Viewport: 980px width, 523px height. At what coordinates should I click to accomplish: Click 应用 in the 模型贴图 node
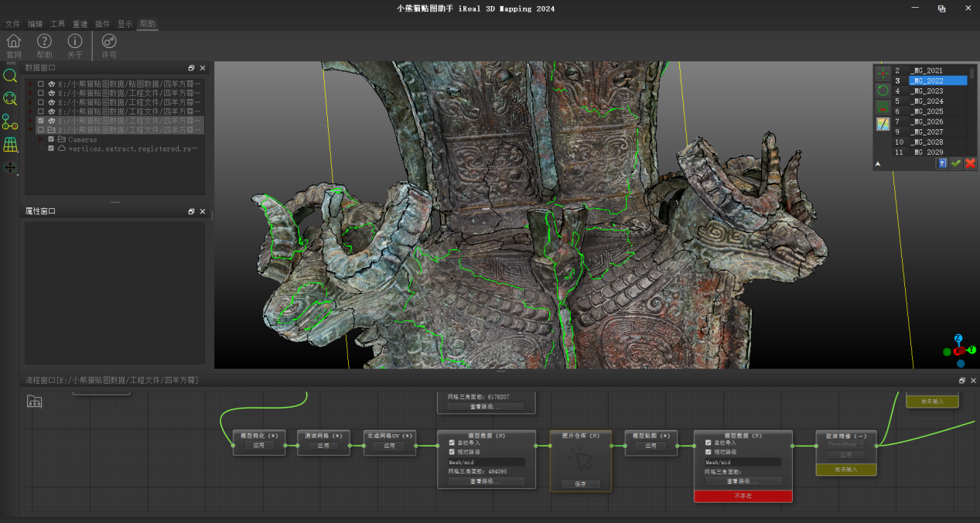(651, 446)
